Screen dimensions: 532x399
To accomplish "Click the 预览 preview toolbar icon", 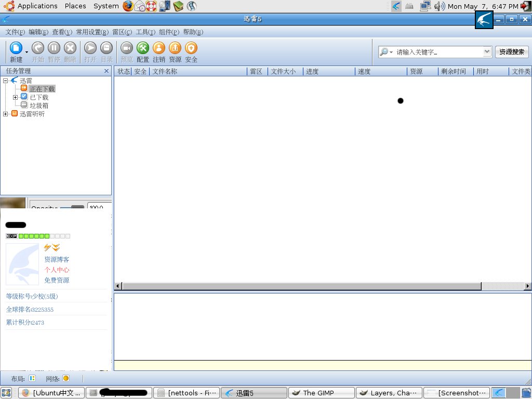I will tap(127, 48).
